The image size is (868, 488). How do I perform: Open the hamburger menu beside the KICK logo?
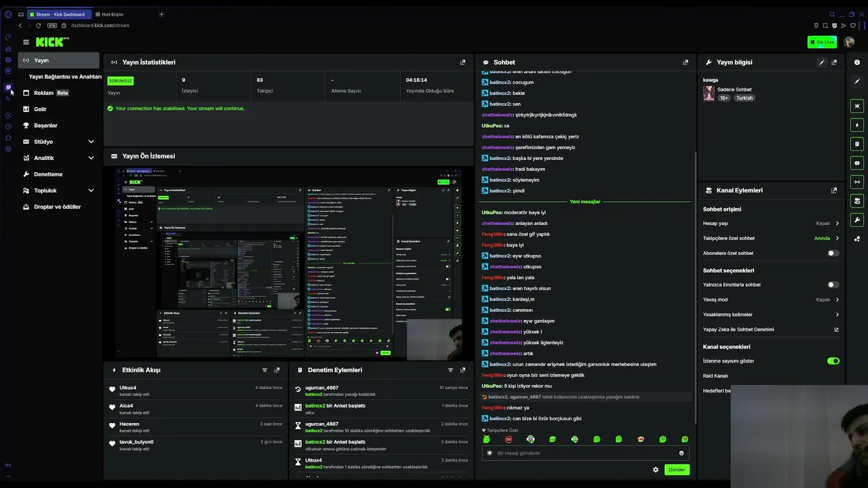tap(26, 42)
